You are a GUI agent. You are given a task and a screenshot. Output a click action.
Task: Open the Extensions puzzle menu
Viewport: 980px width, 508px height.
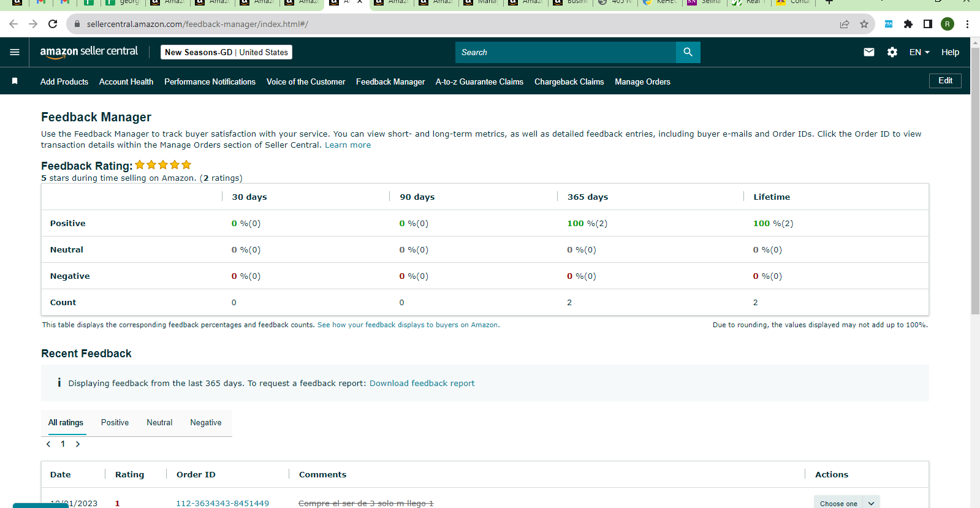(908, 24)
